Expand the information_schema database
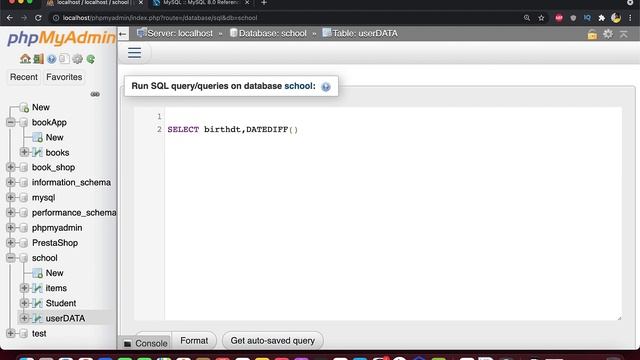Viewport: 640px width, 360px height. click(11, 182)
